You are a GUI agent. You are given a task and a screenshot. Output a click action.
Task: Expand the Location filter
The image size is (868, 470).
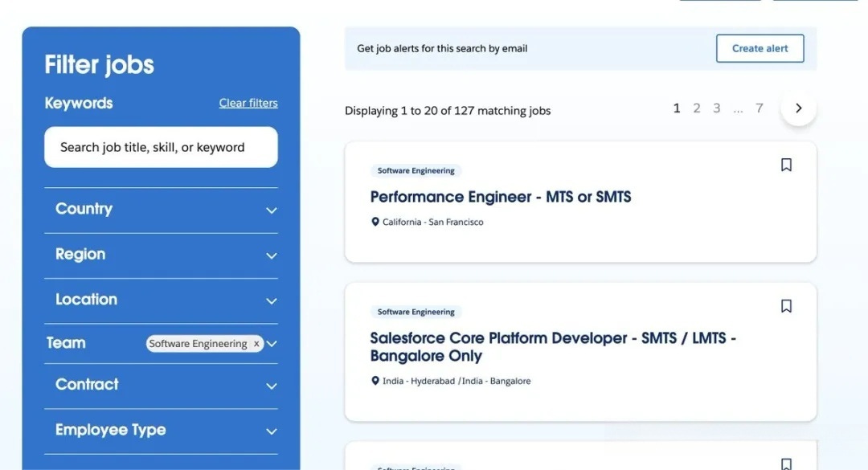(x=161, y=300)
